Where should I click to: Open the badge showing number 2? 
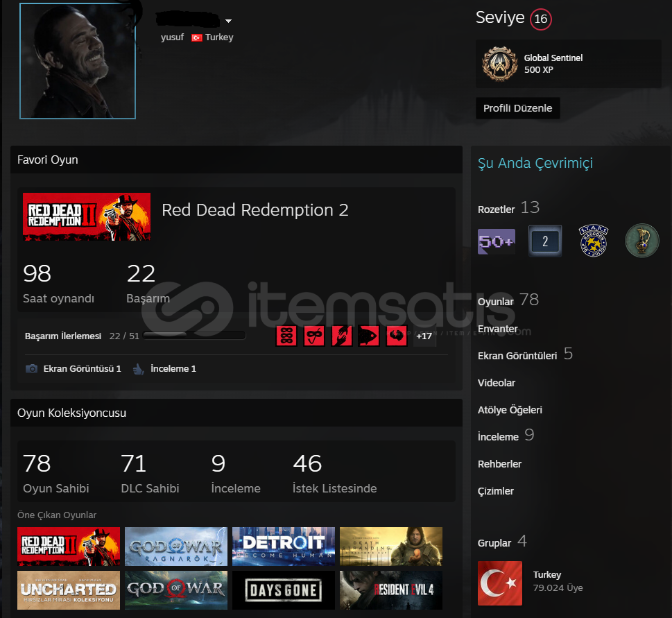[544, 241]
